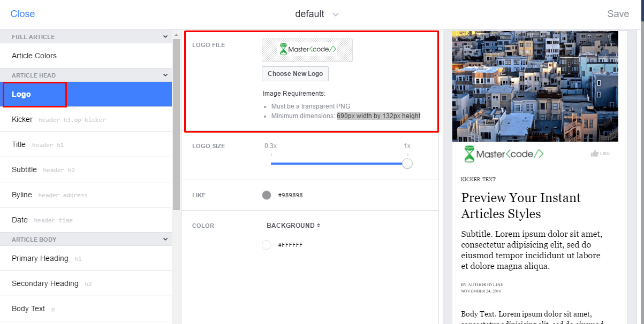Open the Background color type dropdown
The image size is (644, 324).
(x=293, y=226)
